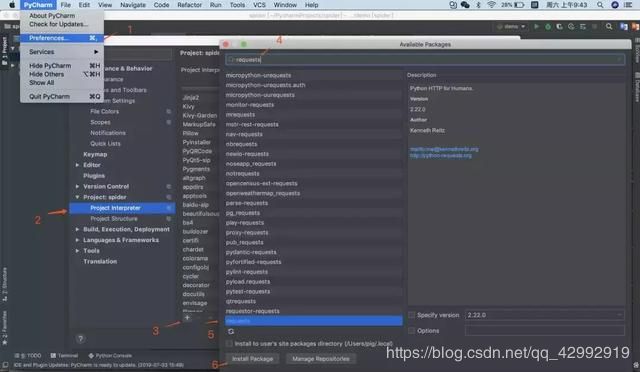Click the Stop icon in run toolbar
This screenshot has height=372, width=640.
[x=594, y=27]
